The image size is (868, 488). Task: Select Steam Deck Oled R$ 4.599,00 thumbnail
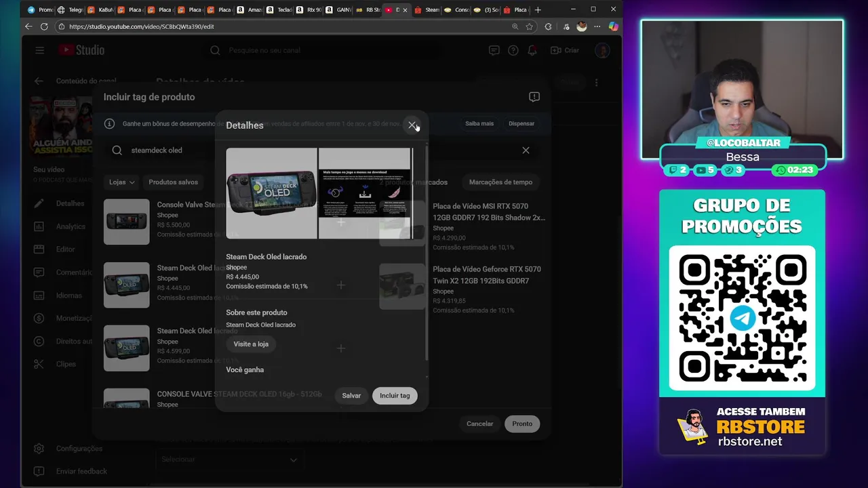pos(127,348)
